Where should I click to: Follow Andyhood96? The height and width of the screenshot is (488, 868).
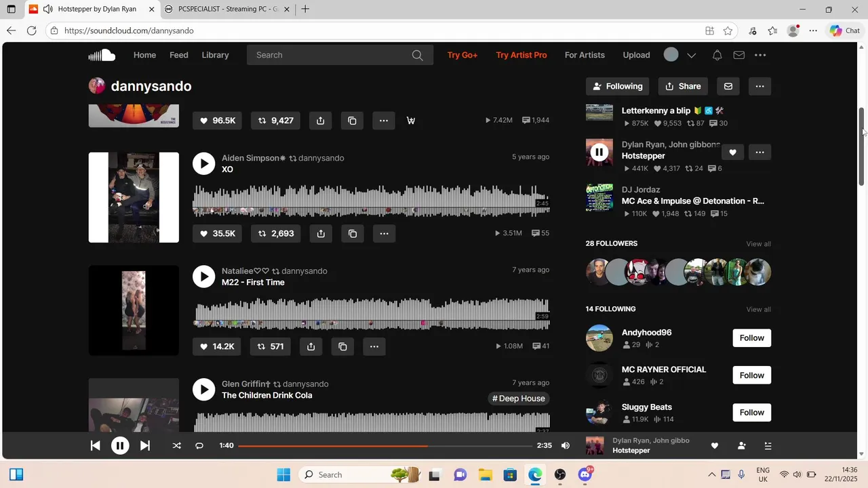pos(752,338)
